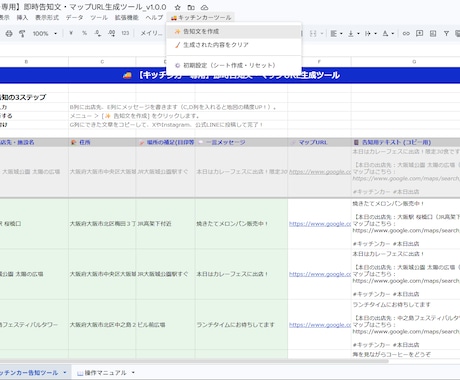The image size is (460, 380).
Task: Open map link in 本日はカレーフェスに出店！ row
Action: [x=320, y=274]
